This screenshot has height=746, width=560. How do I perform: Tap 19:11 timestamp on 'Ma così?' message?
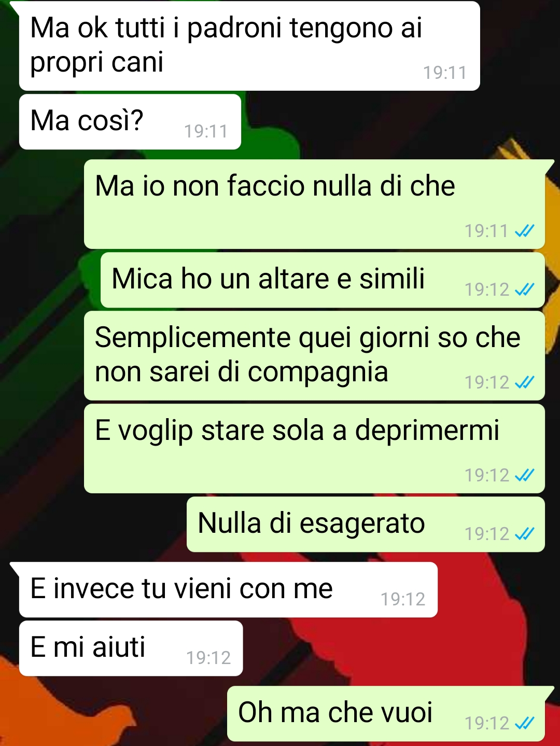coord(206,131)
